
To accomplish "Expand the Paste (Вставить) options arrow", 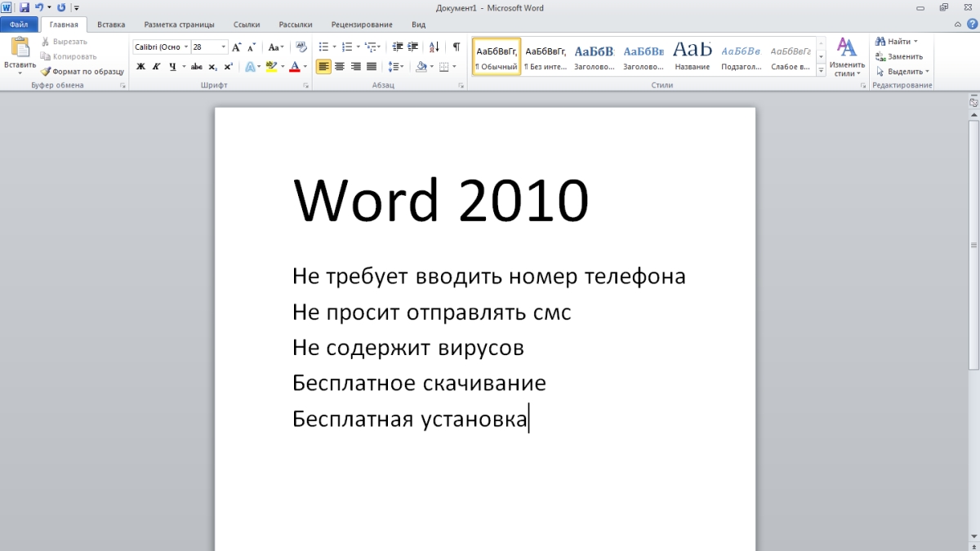I will pyautogui.click(x=20, y=73).
